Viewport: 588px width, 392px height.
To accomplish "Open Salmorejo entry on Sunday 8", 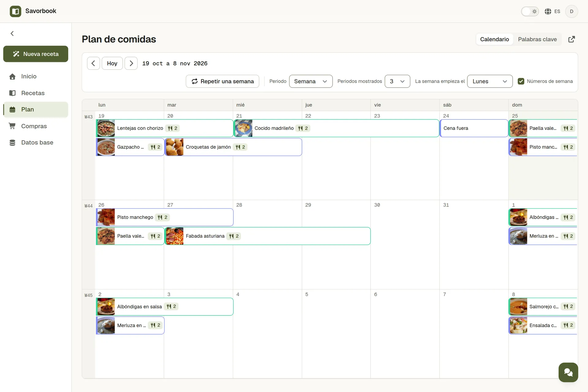I will tap(543, 307).
